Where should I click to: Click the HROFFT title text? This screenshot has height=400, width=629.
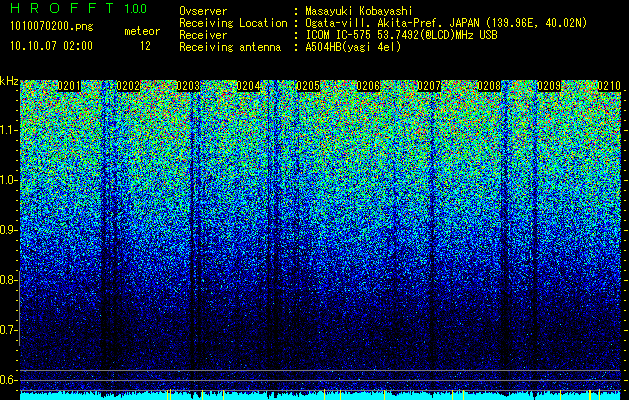pos(62,8)
